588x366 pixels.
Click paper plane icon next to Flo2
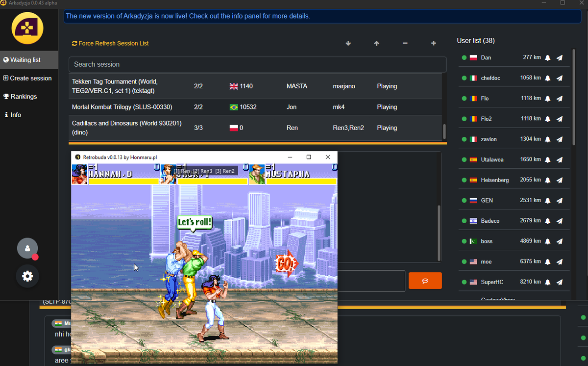(560, 119)
